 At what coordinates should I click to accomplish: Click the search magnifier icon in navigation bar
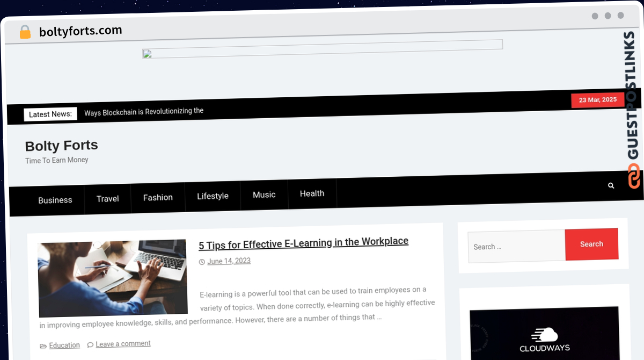[x=611, y=185]
